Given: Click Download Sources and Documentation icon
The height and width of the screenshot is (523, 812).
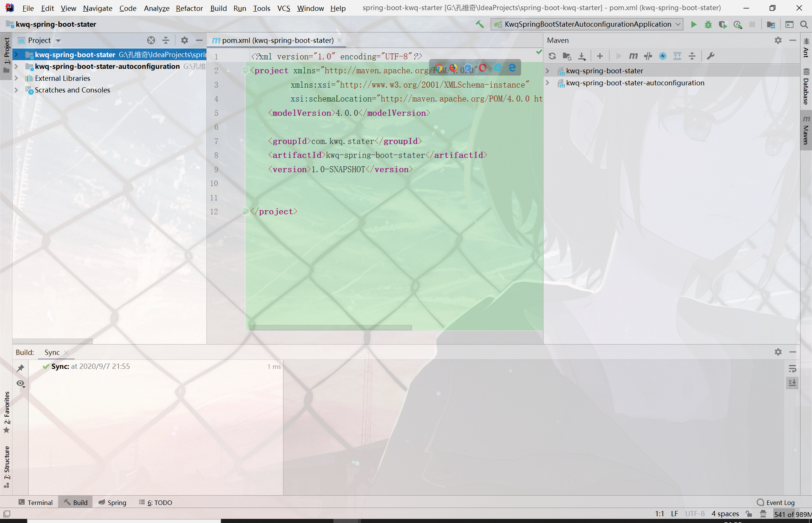Looking at the screenshot, I should coord(582,56).
